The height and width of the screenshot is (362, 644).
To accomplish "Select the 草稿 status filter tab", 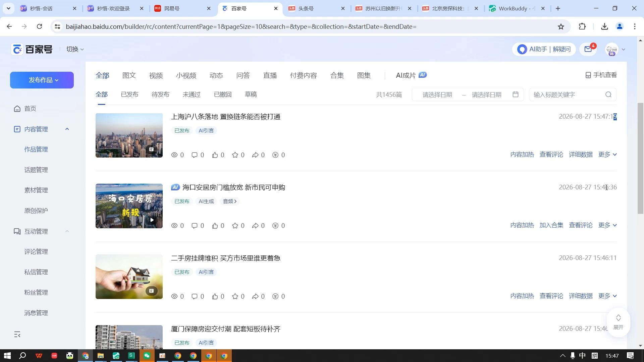I will pos(251,95).
